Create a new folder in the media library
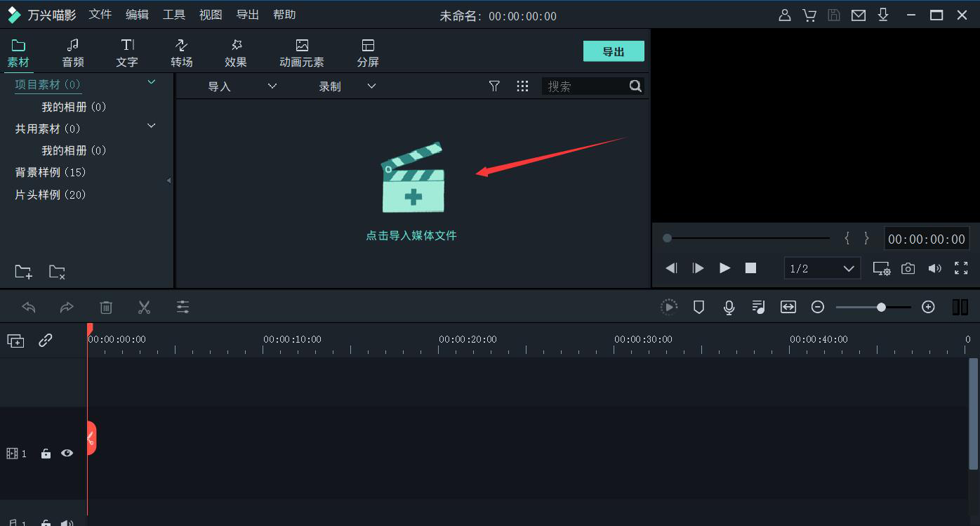The image size is (980, 526). click(x=23, y=272)
